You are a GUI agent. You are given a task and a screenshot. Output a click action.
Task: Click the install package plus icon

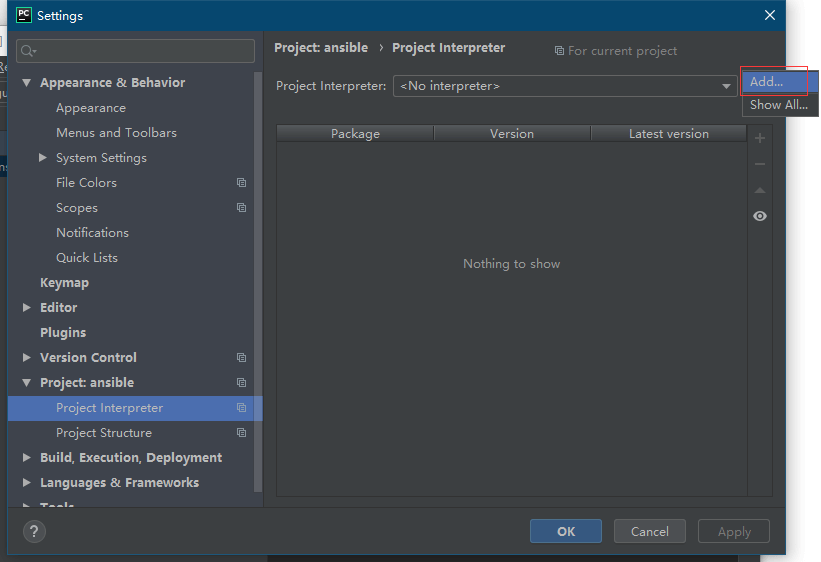coord(760,138)
